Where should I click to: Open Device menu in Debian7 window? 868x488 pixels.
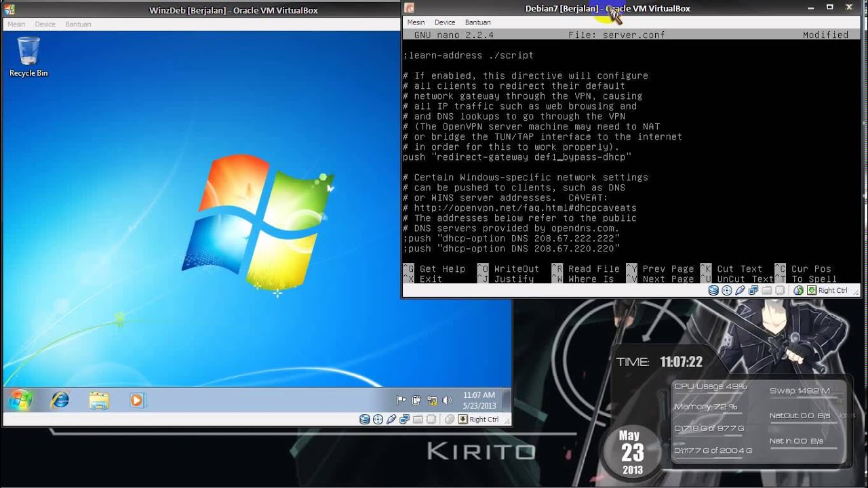(x=445, y=22)
